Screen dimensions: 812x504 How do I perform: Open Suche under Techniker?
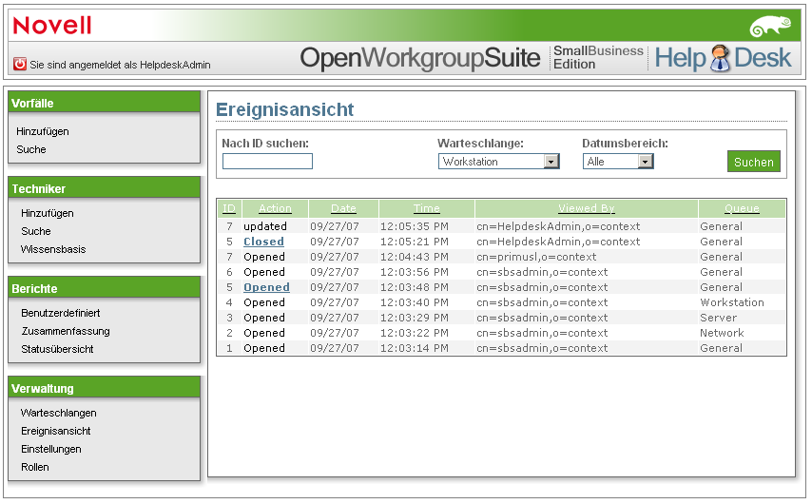36,231
